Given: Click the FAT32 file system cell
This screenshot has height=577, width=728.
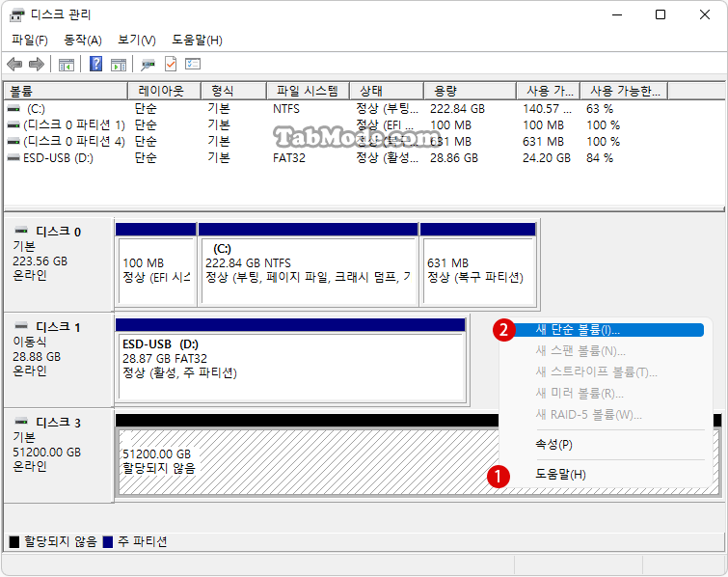Looking at the screenshot, I should (x=288, y=158).
